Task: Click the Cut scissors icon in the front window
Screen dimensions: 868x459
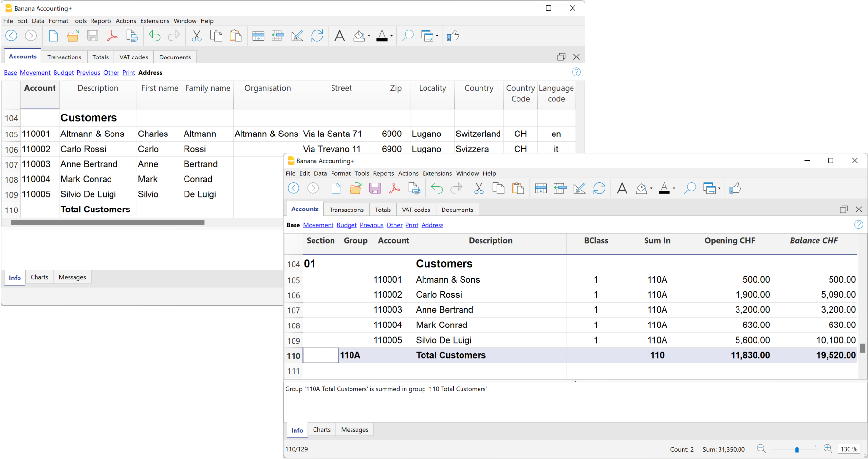Action: [x=479, y=189]
